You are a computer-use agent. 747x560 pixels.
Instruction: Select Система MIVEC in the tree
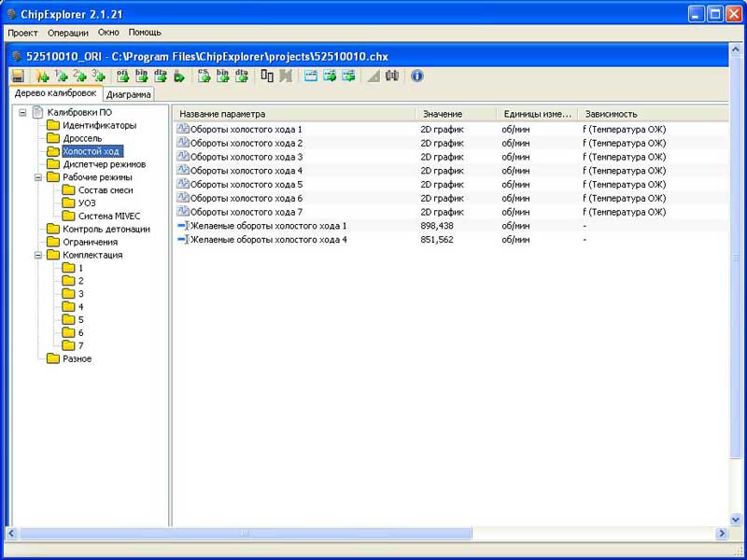(x=108, y=216)
